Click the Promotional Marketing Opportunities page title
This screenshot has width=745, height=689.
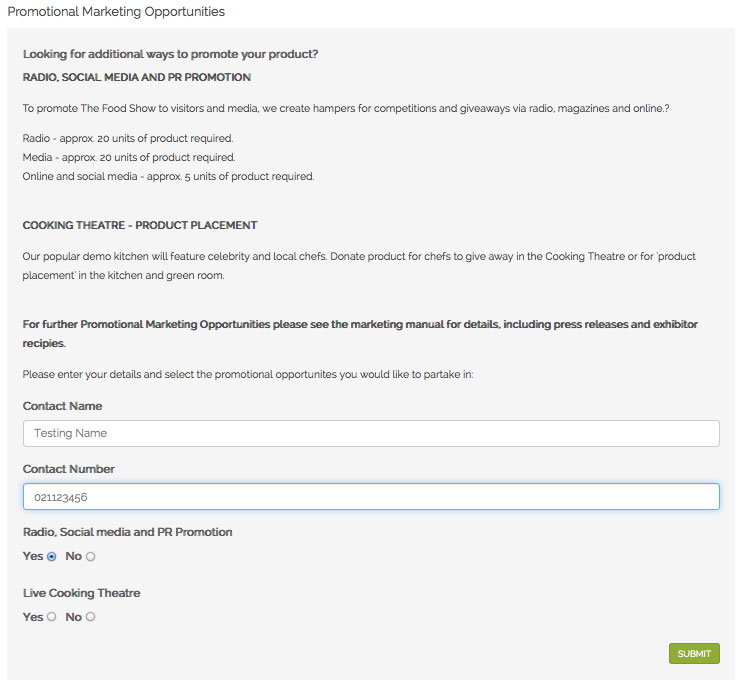click(x=116, y=12)
